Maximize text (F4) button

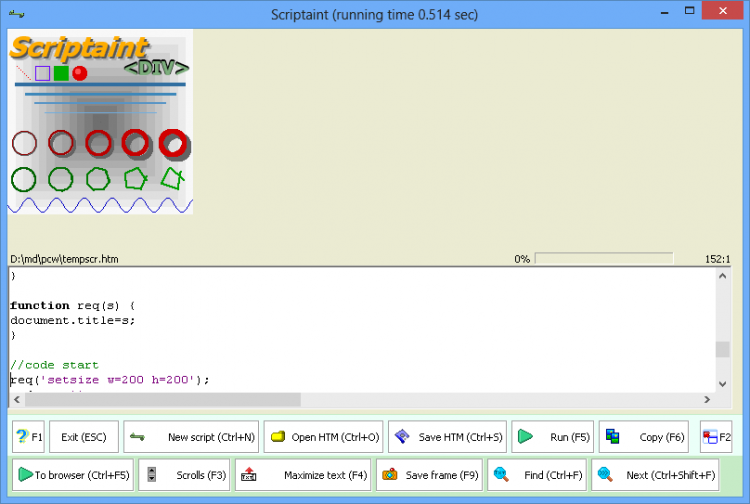click(x=303, y=475)
